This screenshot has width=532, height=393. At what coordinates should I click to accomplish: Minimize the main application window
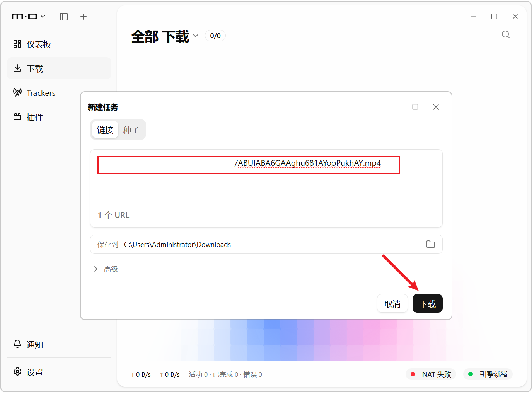[x=473, y=17]
